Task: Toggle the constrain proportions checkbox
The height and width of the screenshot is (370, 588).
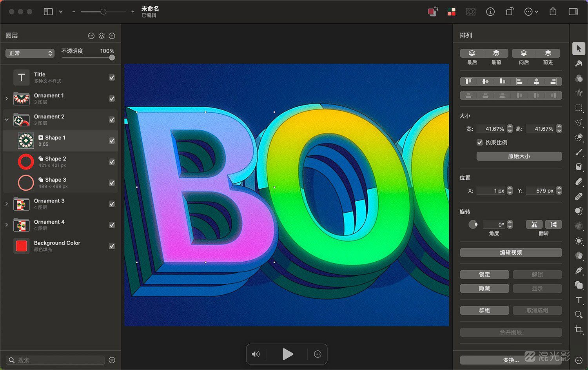Action: (x=479, y=142)
